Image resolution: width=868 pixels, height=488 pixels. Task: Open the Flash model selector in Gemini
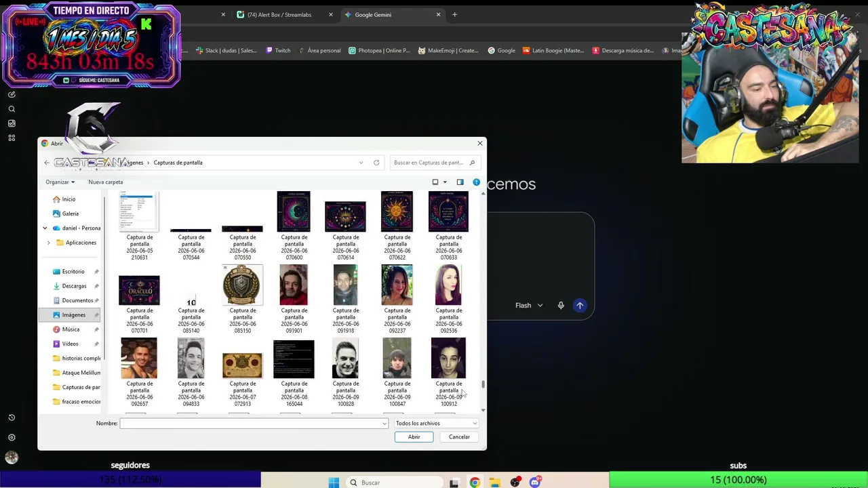[x=529, y=306]
